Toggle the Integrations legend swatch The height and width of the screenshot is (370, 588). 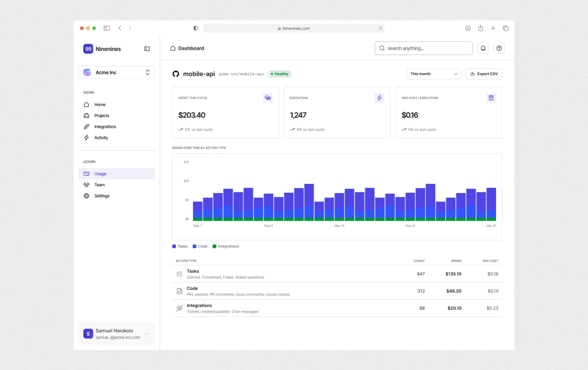214,246
